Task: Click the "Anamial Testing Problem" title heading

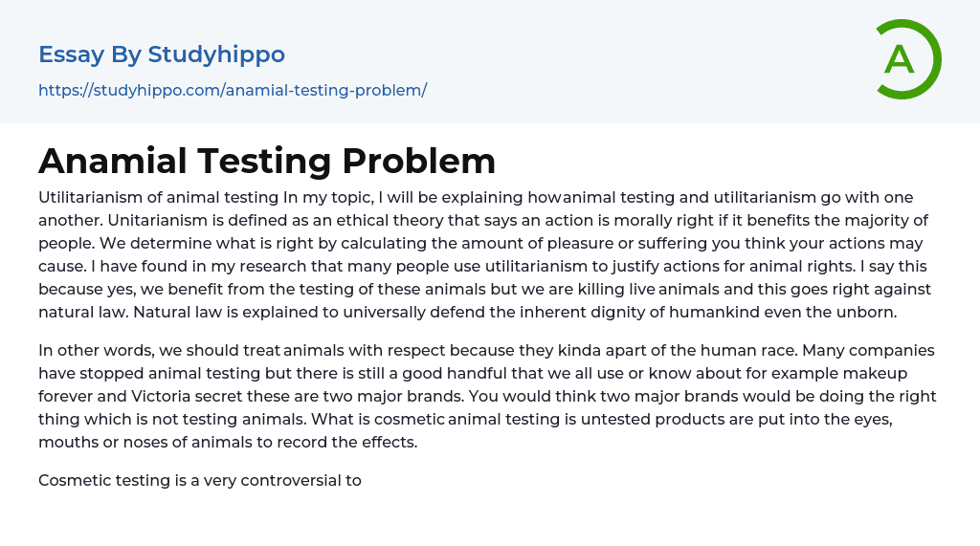Action: pyautogui.click(x=267, y=161)
